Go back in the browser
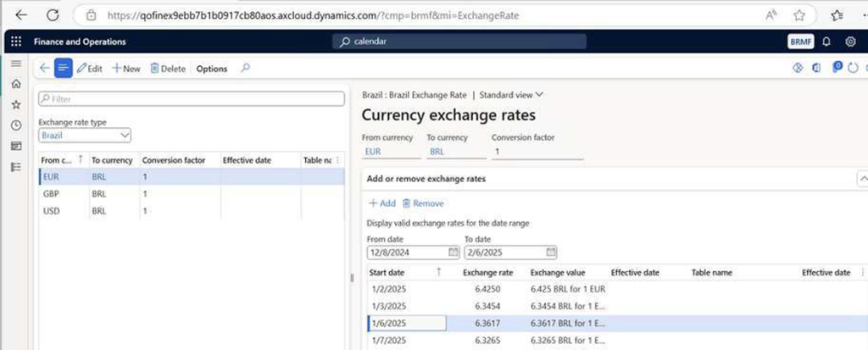This screenshot has height=350, width=868. (21, 15)
